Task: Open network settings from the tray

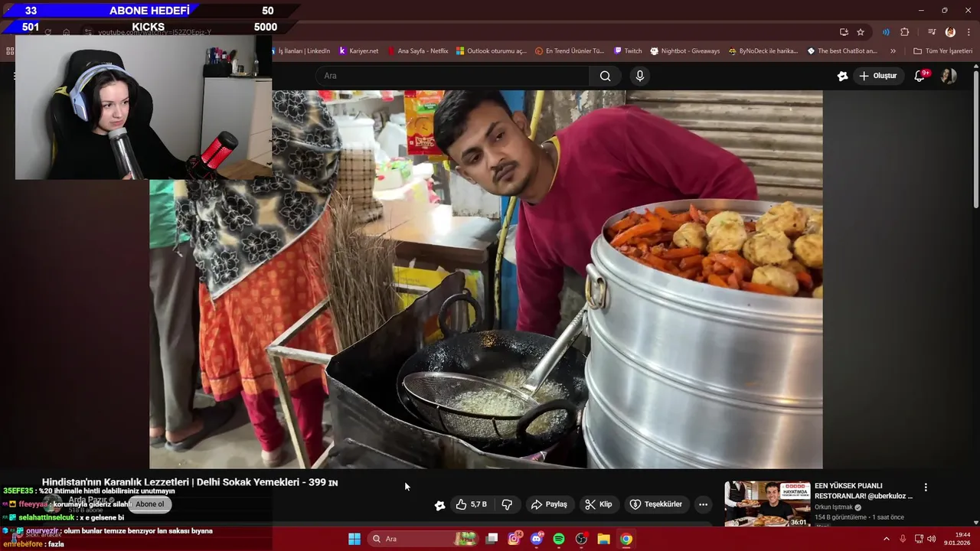Action: [919, 539]
